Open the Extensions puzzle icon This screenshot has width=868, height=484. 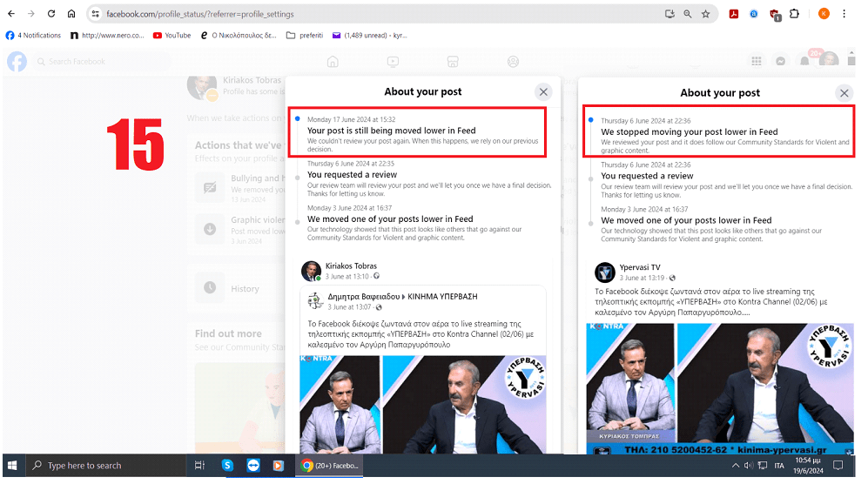(x=794, y=14)
